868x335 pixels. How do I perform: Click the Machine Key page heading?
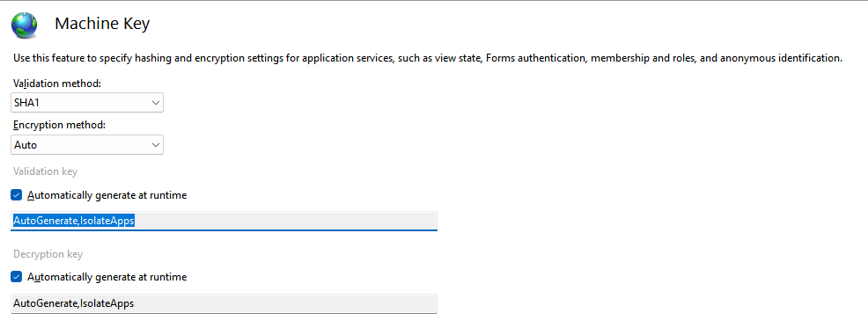pos(102,24)
